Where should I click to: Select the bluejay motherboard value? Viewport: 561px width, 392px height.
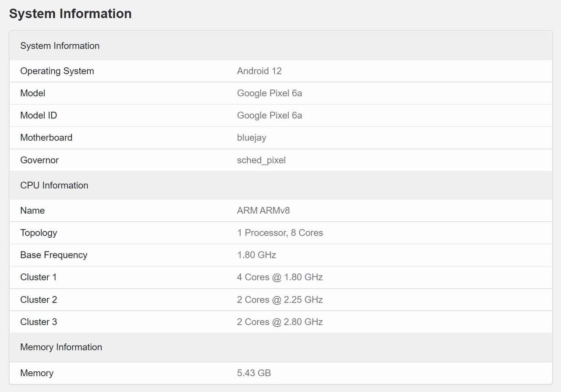(x=252, y=138)
